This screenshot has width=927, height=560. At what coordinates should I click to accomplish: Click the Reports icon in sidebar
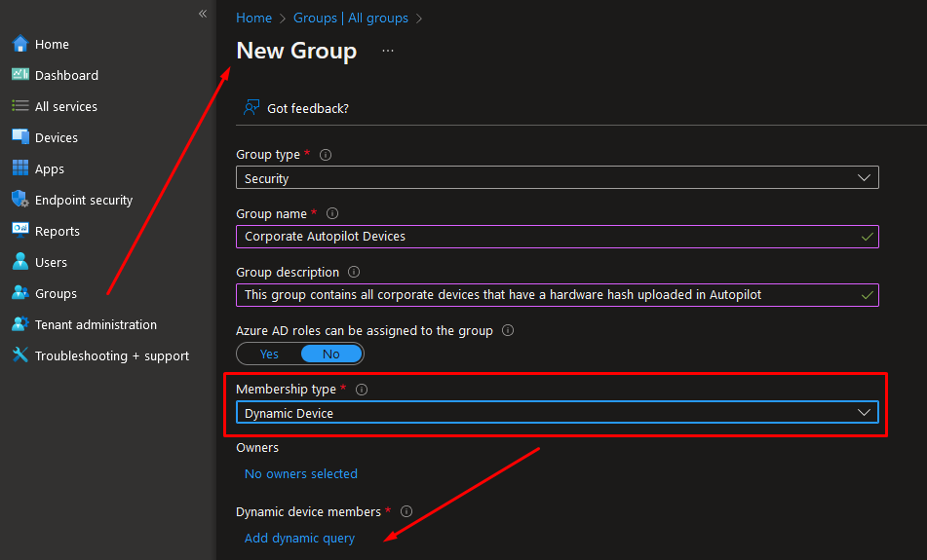tap(20, 231)
